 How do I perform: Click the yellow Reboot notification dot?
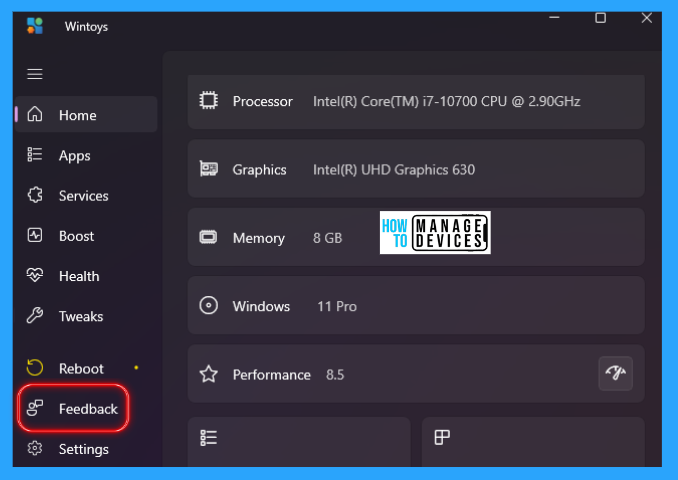136,368
